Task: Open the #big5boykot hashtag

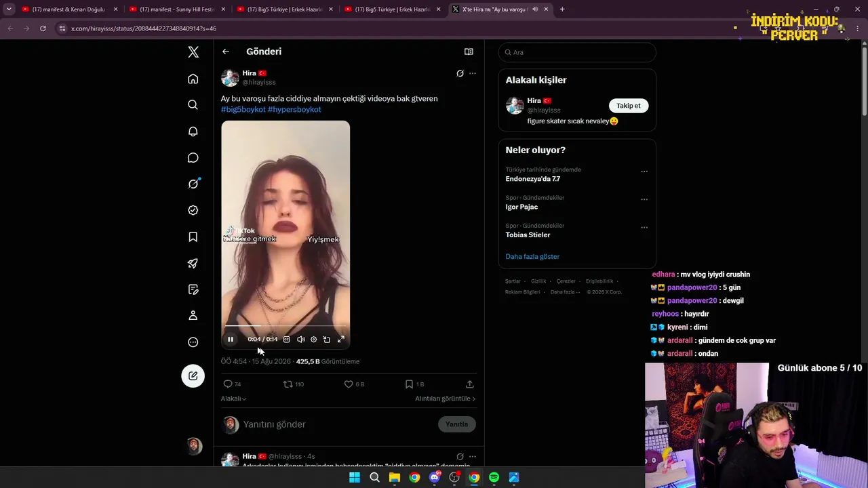Action: (x=243, y=109)
